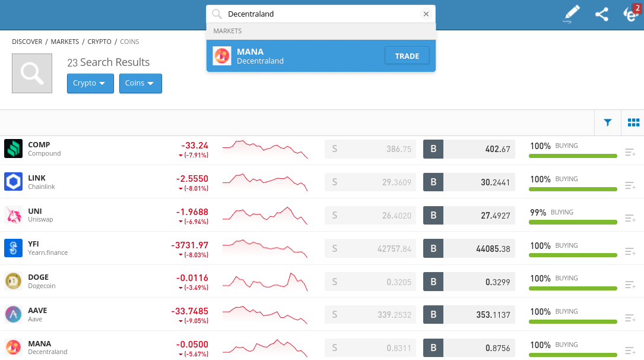Image resolution: width=644 pixels, height=360 pixels.
Task: Click Buy price for UNI
Action: click(x=469, y=215)
